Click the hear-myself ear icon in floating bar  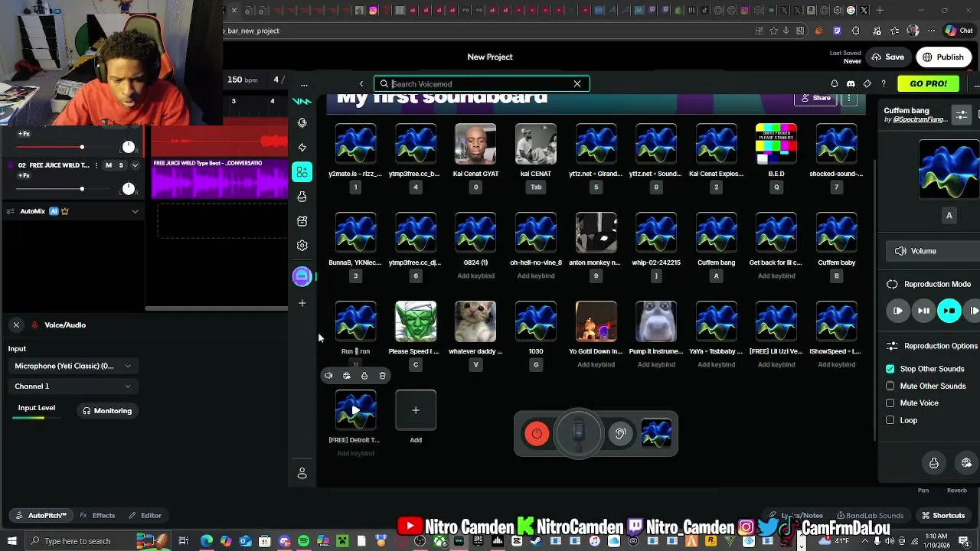[620, 434]
